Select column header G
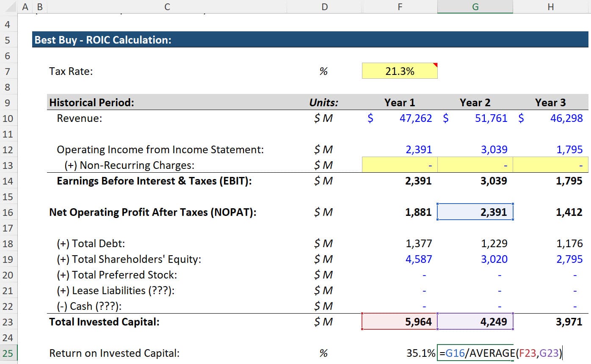The image size is (591, 364). pos(475,7)
